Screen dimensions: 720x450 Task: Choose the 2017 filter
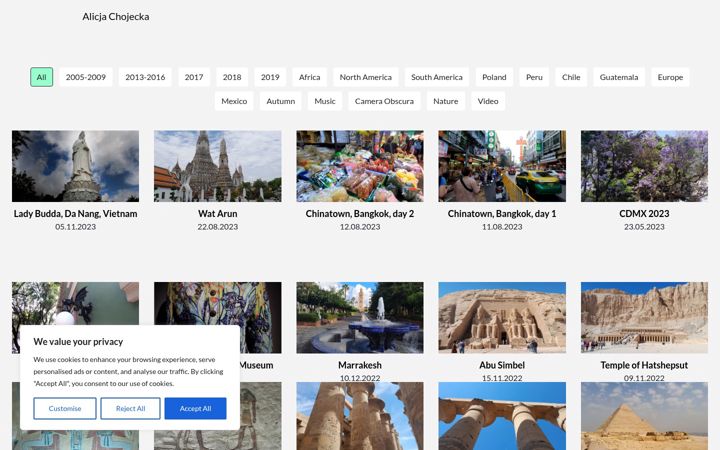(194, 77)
